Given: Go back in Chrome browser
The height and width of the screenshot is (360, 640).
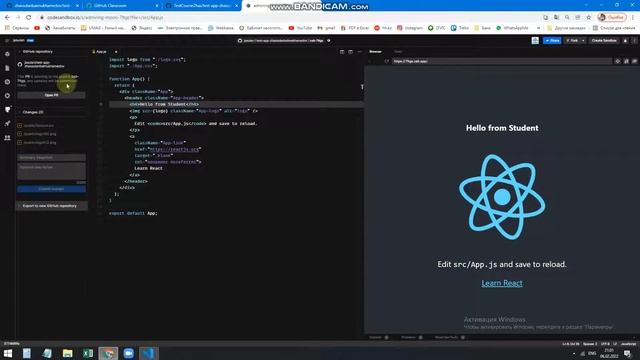Looking at the screenshot, I should [7, 18].
